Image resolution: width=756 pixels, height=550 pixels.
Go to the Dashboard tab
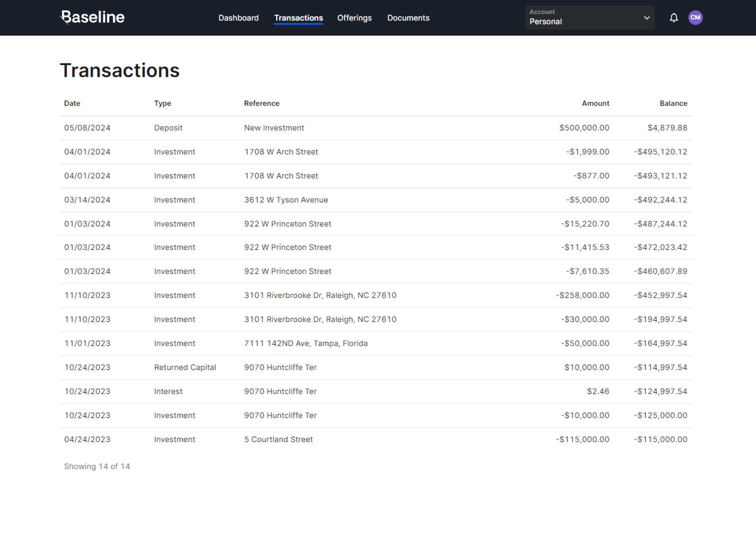click(x=239, y=18)
